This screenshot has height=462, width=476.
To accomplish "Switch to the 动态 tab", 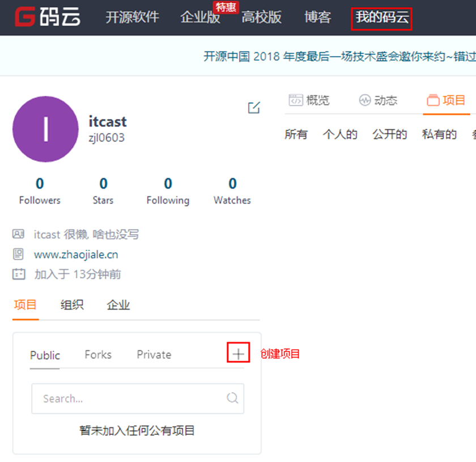I will coord(378,100).
